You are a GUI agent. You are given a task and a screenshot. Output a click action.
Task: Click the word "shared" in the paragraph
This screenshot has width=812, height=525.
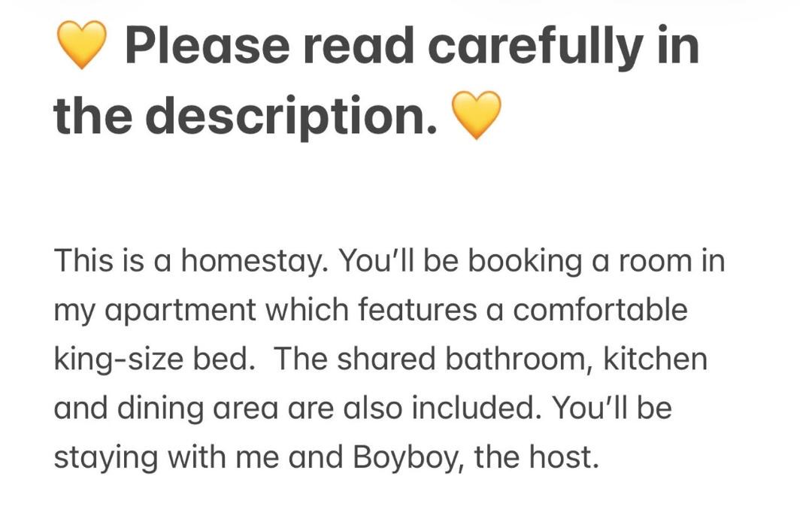click(x=386, y=360)
